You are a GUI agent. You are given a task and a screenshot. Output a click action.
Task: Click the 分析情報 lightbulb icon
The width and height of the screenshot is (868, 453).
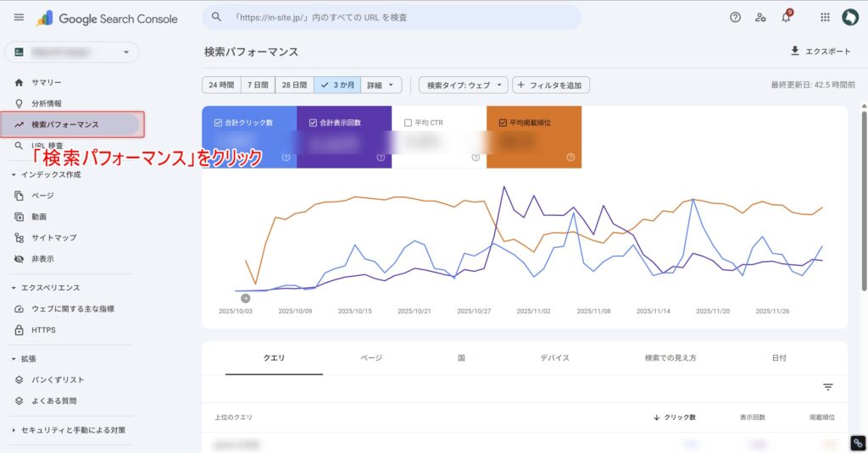[x=19, y=103]
